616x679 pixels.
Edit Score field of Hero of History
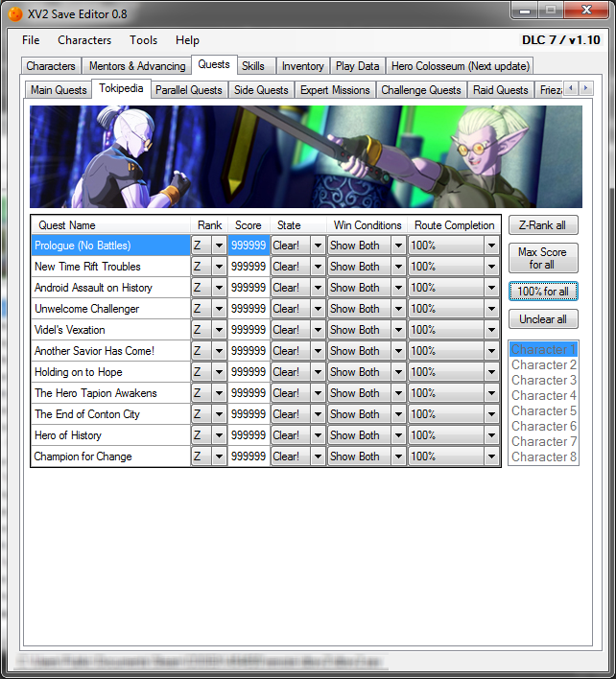tap(249, 435)
